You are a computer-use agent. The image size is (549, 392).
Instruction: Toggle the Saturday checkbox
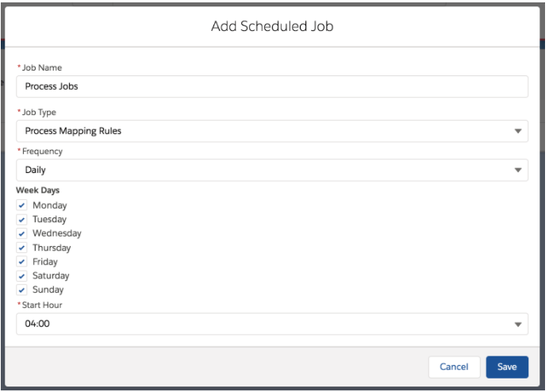pyautogui.click(x=21, y=276)
